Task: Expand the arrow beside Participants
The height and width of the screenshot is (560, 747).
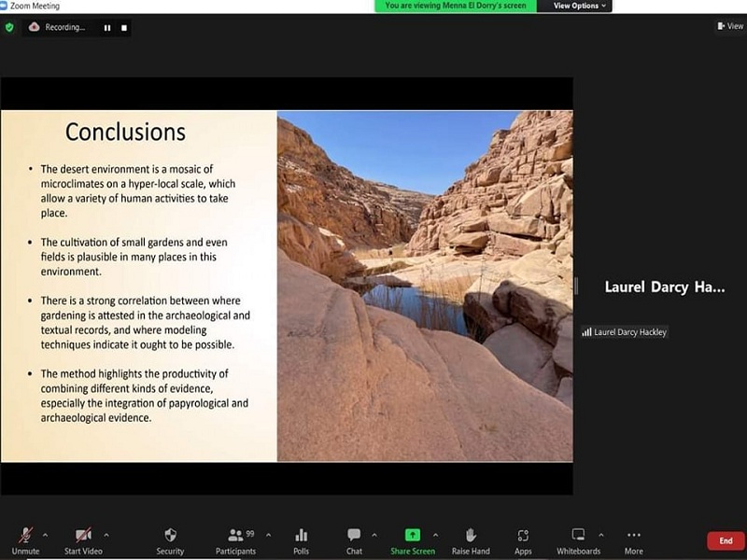Action: click(268, 535)
